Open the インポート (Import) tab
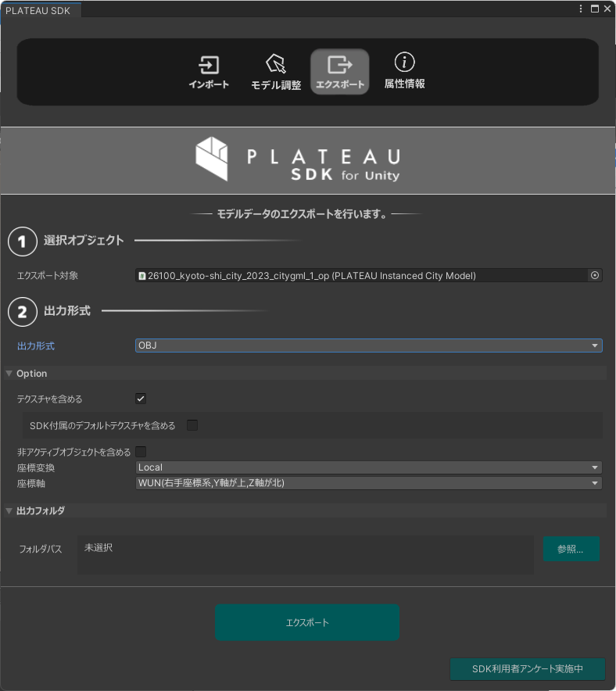The width and height of the screenshot is (616, 691). (x=209, y=71)
